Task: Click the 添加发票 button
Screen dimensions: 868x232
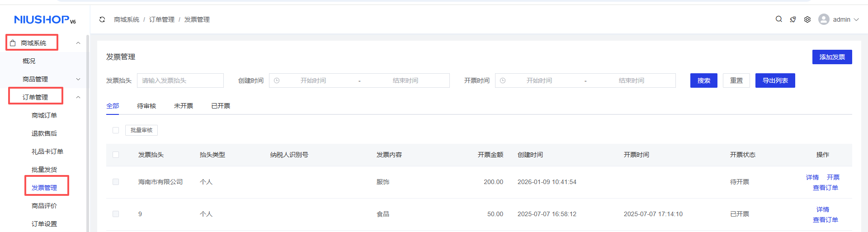Action: point(832,57)
